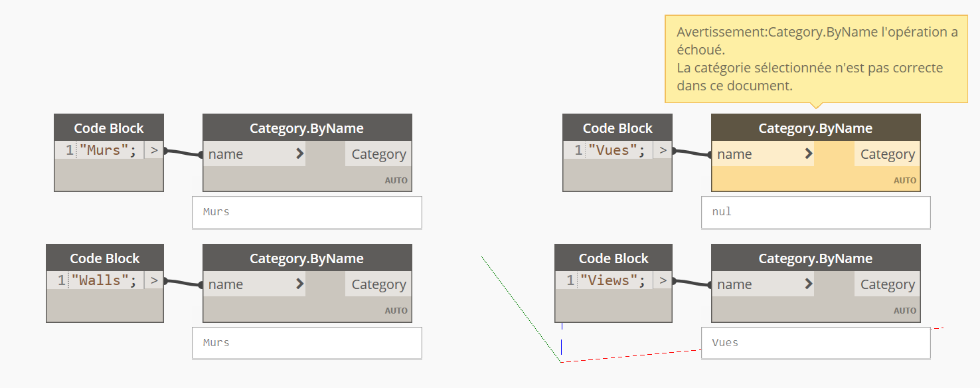This screenshot has width=980, height=388.
Task: Click the "nul" preview bubble under the warning node
Action: pos(815,212)
